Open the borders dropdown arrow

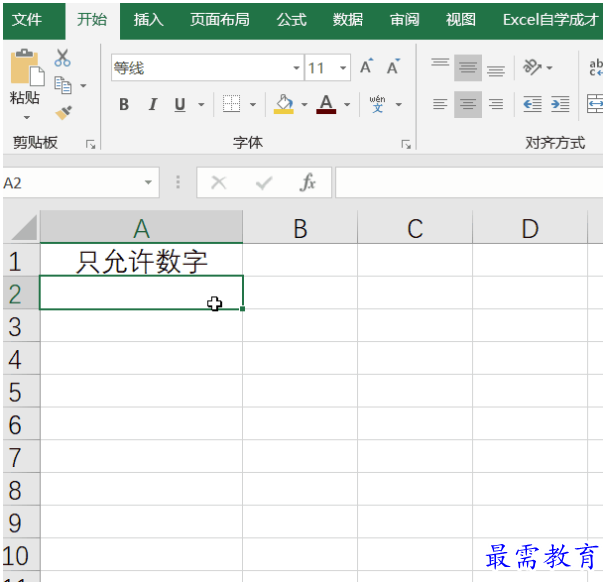pos(253,104)
